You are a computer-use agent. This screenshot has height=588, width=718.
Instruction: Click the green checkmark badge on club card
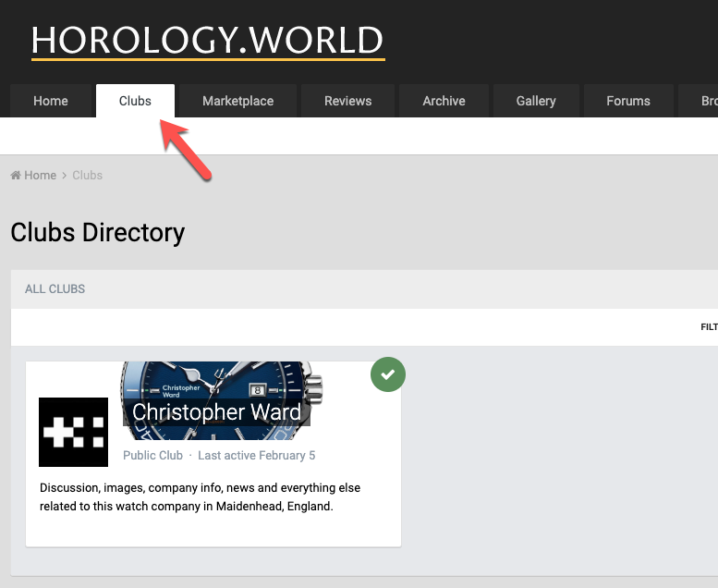coord(388,374)
